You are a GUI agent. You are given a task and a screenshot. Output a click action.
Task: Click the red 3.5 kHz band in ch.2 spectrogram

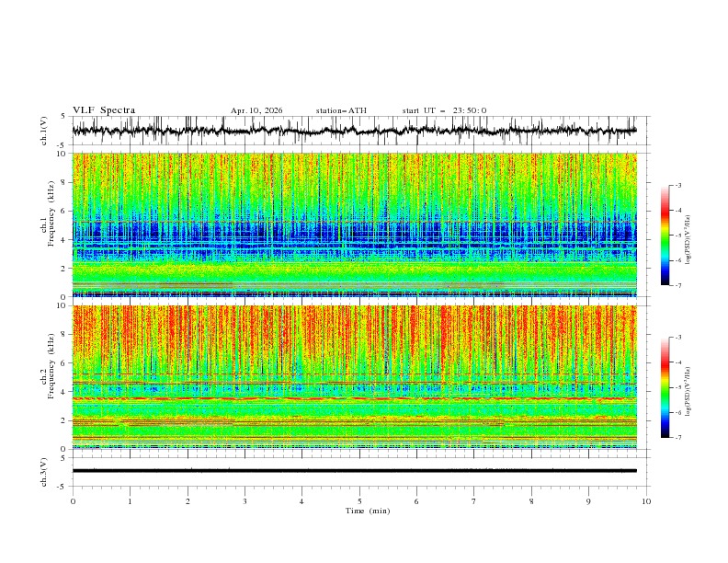[354, 398]
